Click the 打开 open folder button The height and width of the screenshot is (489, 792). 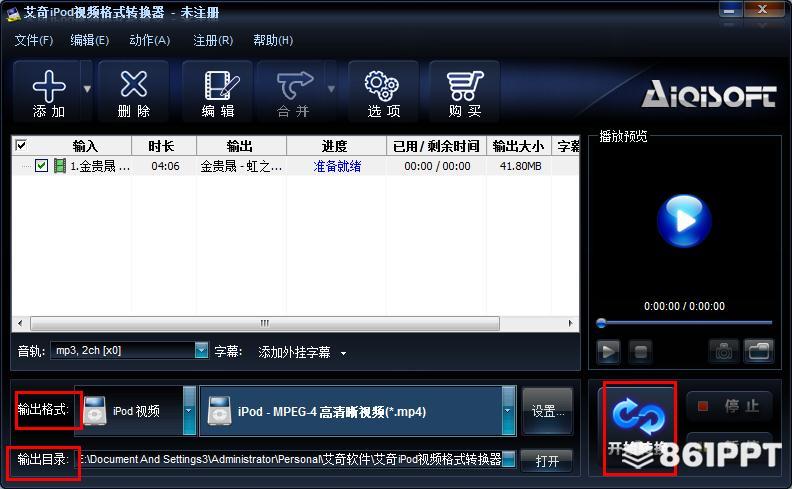[547, 461]
